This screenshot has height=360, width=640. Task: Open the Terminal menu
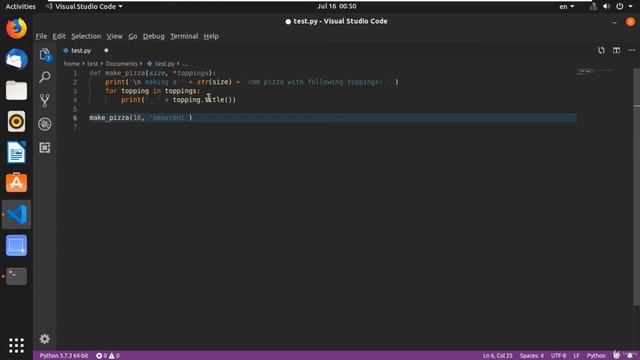[x=184, y=36]
